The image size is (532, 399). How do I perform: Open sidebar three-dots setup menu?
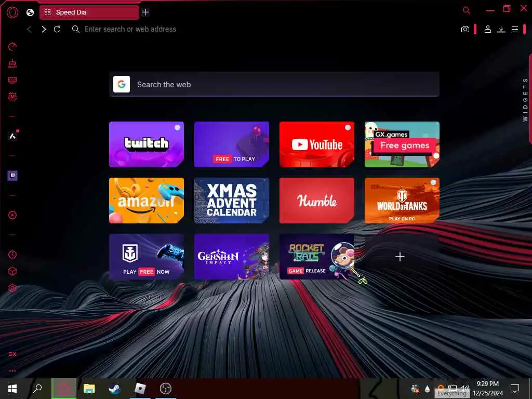(x=12, y=371)
